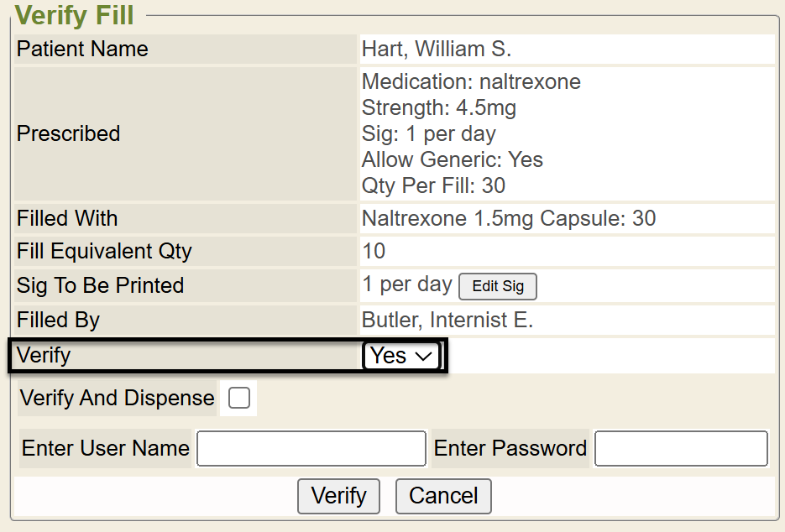Screen dimensions: 785x532
Task: Click the Fill Equivalent Qty value 10
Action: (374, 252)
